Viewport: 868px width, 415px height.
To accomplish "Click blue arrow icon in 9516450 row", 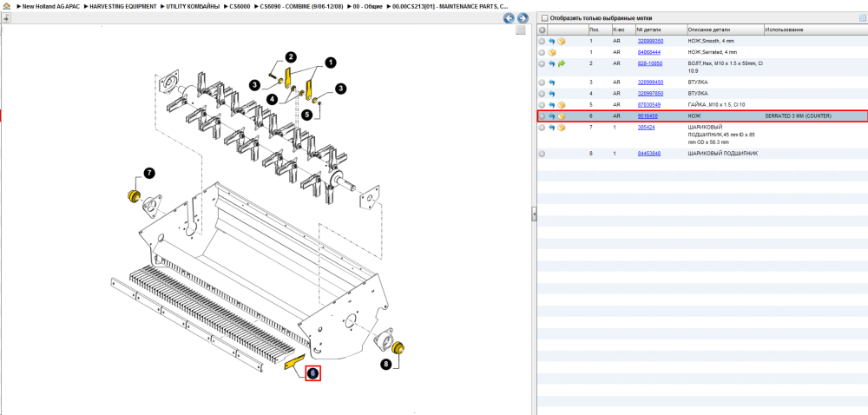I will [552, 116].
